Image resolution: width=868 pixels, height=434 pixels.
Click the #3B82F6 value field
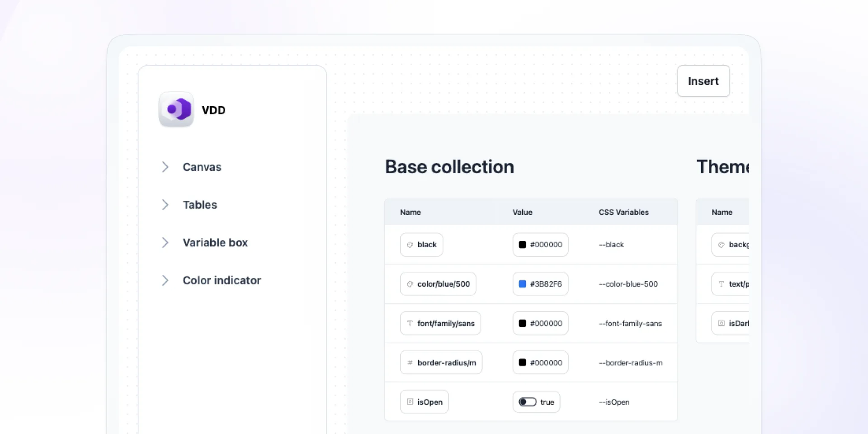pyautogui.click(x=540, y=284)
